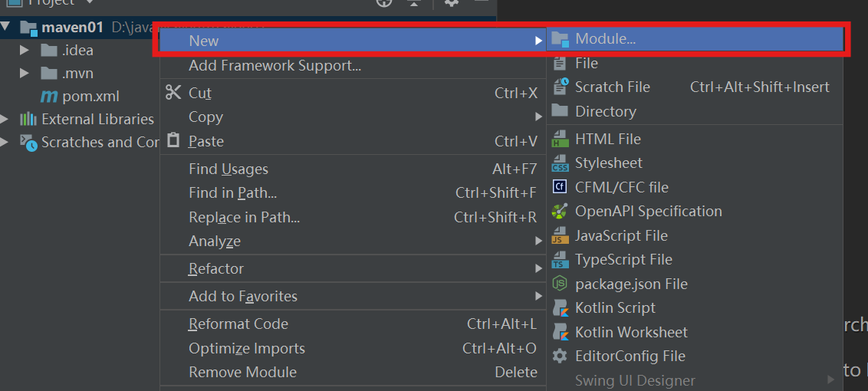This screenshot has height=391, width=868.
Task: Click the TypeScript File icon
Action: click(561, 260)
